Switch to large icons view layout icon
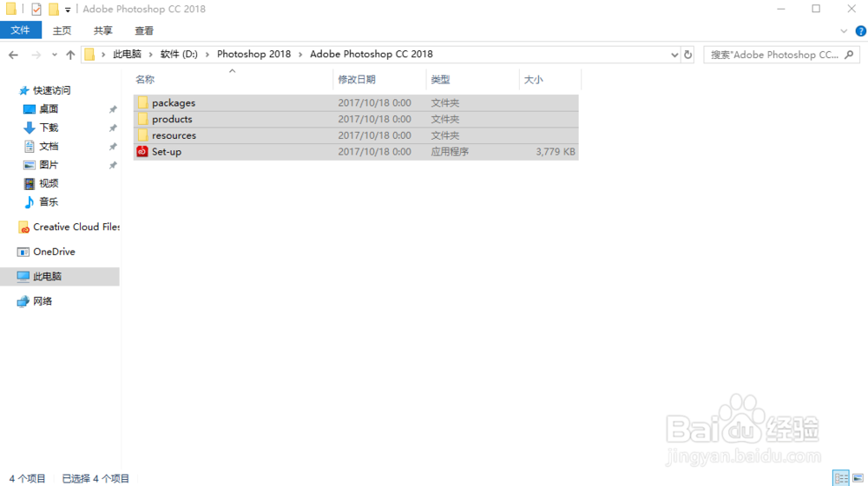868x486 pixels. 858,477
